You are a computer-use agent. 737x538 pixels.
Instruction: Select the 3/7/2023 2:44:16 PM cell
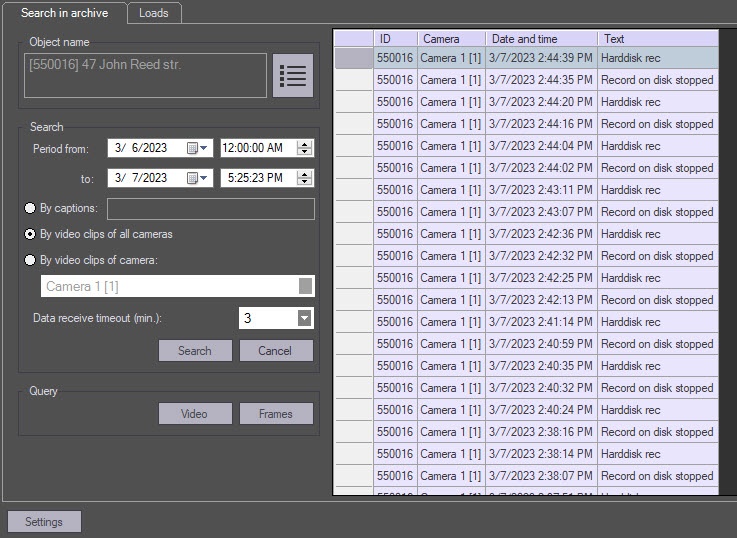(x=541, y=124)
